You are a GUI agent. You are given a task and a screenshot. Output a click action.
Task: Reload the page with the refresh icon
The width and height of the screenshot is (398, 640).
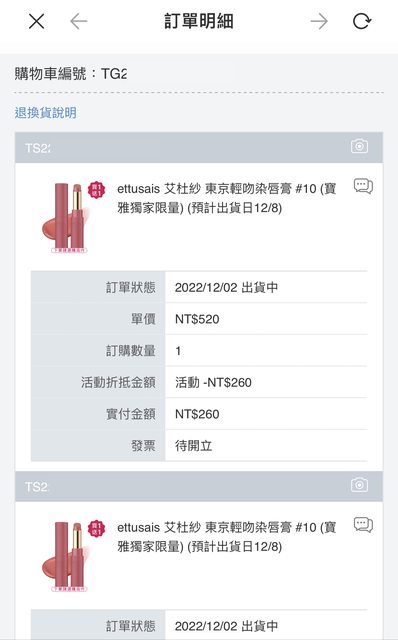coord(362,21)
